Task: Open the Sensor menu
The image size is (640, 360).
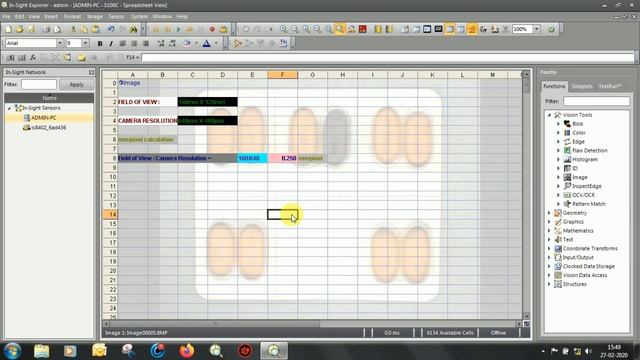Action: tap(116, 17)
